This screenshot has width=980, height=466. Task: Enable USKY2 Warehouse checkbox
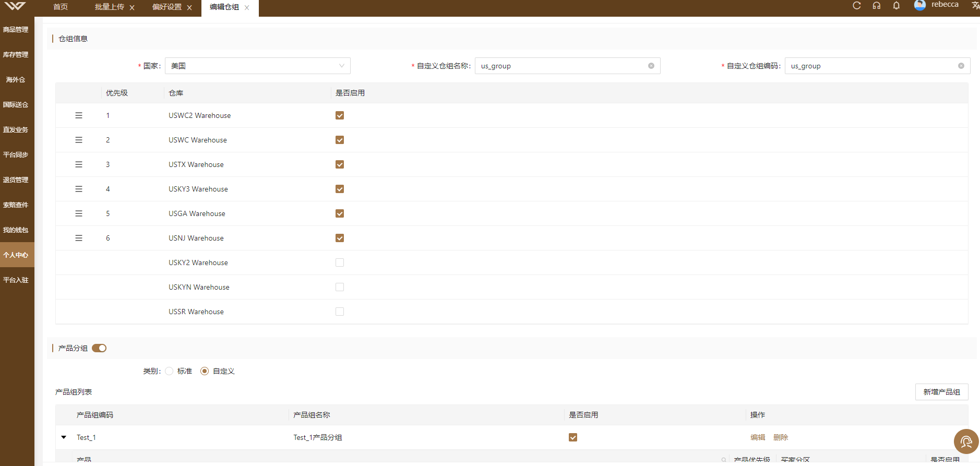(340, 262)
